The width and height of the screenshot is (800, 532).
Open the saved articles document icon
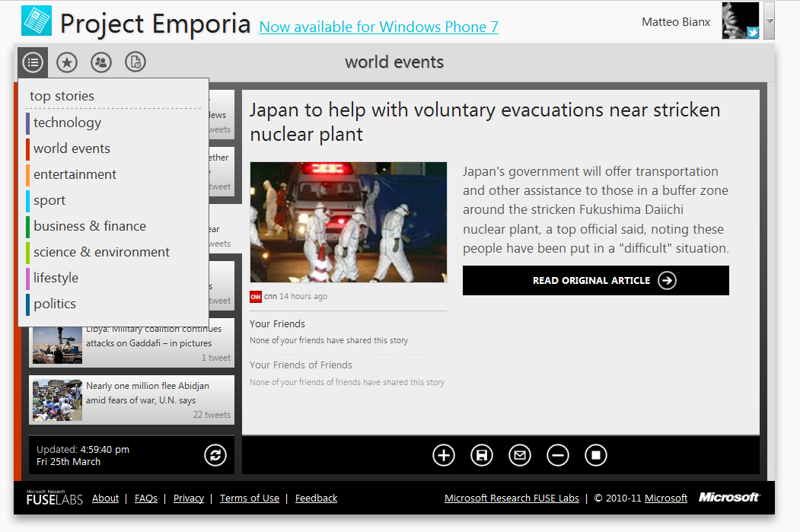click(135, 62)
